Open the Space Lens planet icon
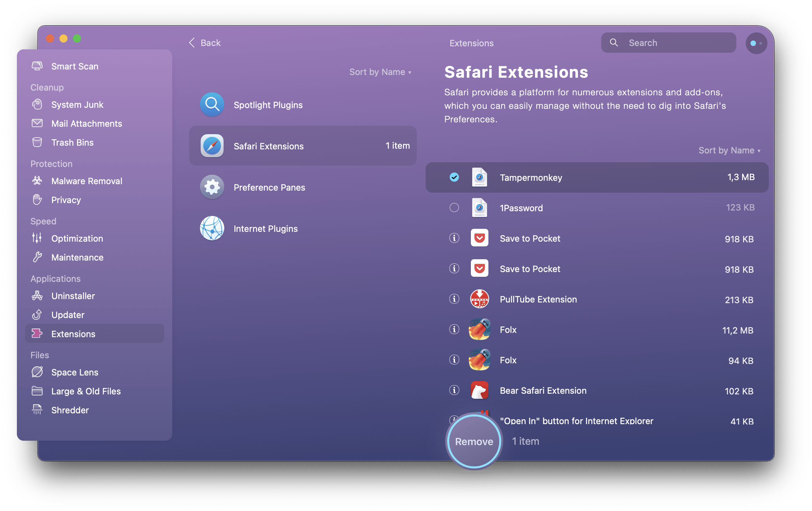Screen dimensions: 812x511 coord(37,372)
